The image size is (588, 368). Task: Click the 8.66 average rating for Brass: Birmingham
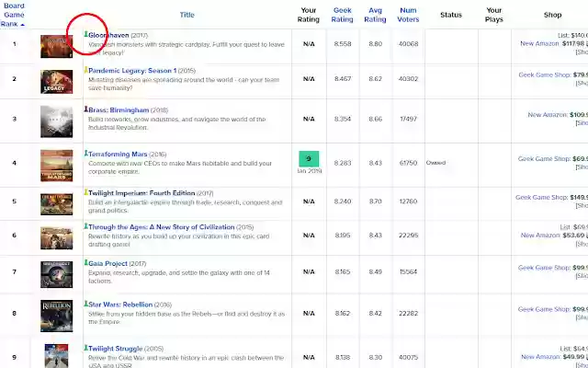375,119
